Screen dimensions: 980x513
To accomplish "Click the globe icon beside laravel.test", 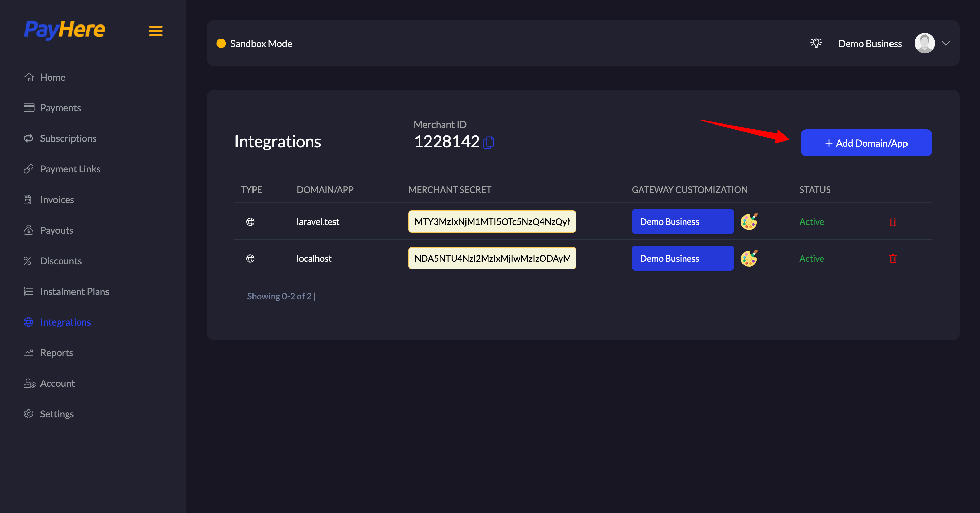I will tap(251, 222).
